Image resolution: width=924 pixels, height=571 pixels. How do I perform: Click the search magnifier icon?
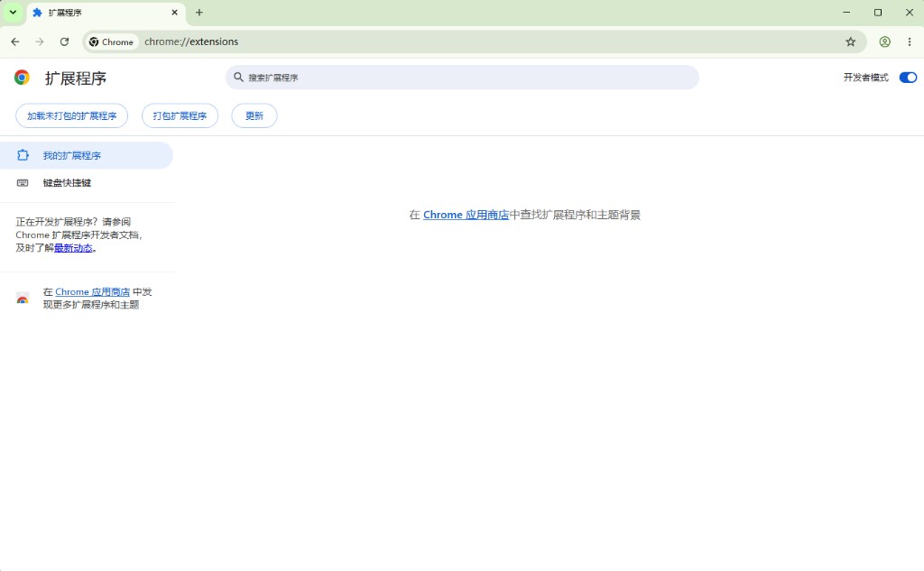point(238,78)
